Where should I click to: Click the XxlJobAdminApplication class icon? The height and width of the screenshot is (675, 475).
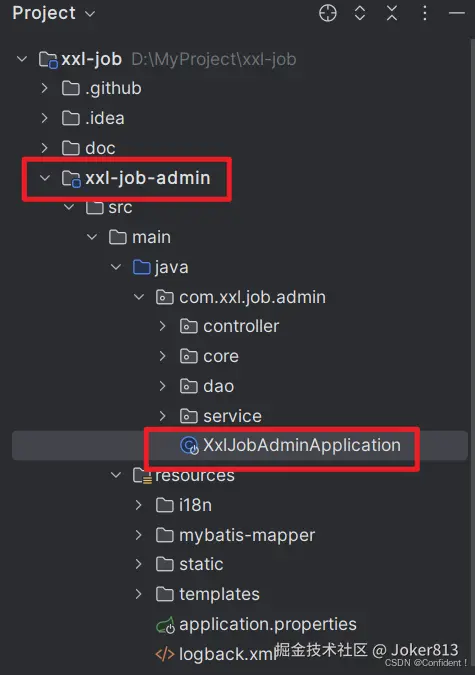pyautogui.click(x=189, y=445)
